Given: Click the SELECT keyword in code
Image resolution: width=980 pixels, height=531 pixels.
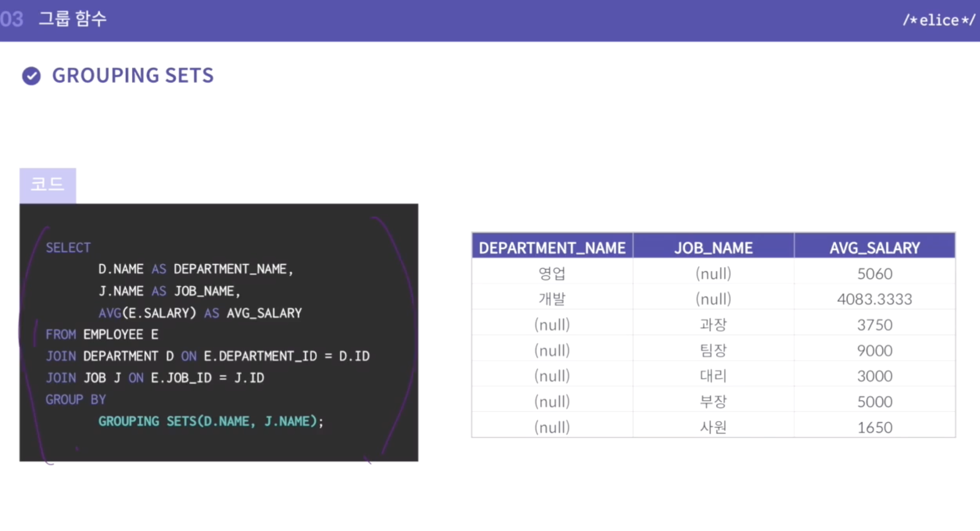Looking at the screenshot, I should point(68,248).
